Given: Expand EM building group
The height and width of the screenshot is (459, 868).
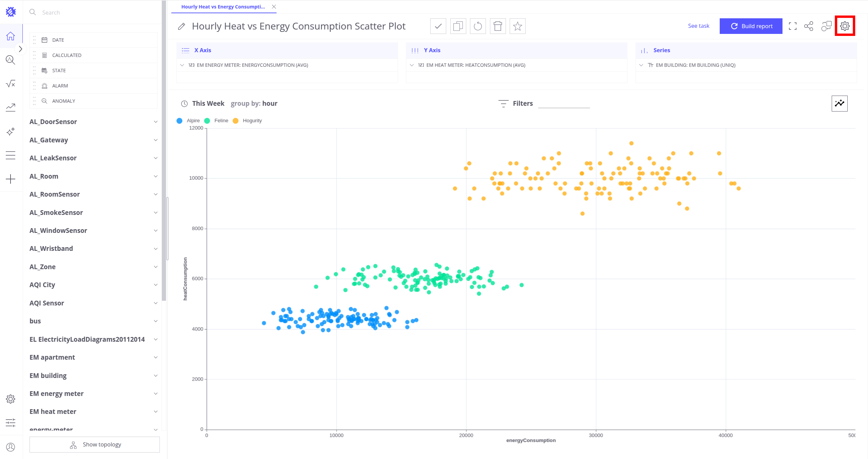Looking at the screenshot, I should point(155,376).
